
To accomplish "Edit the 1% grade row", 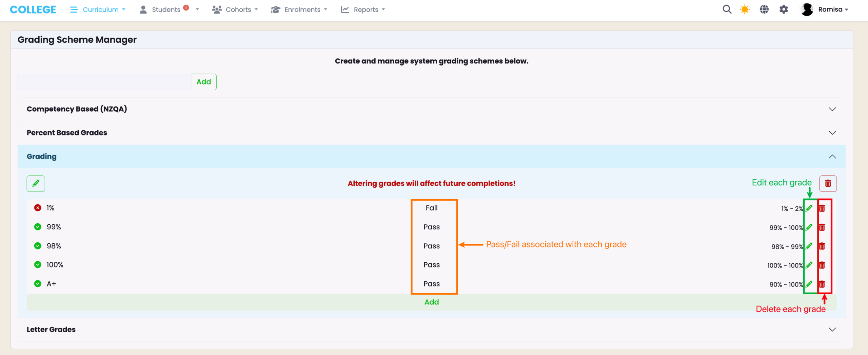I will (x=809, y=208).
